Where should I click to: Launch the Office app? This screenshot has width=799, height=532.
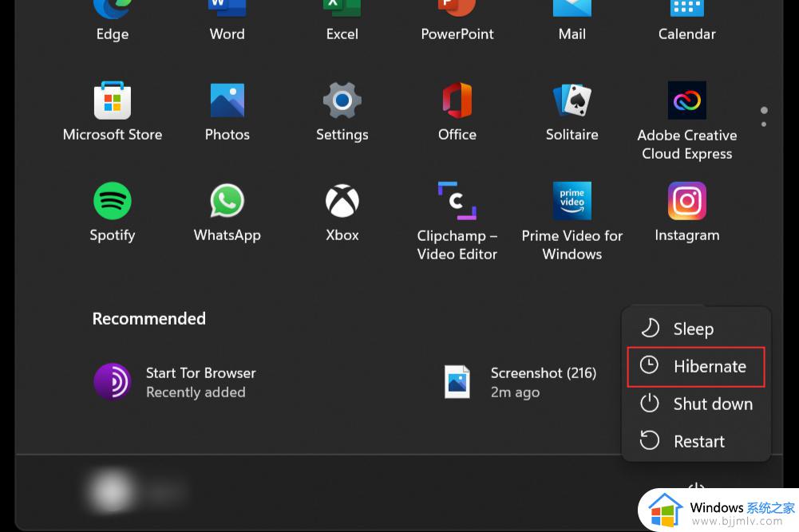click(x=457, y=112)
